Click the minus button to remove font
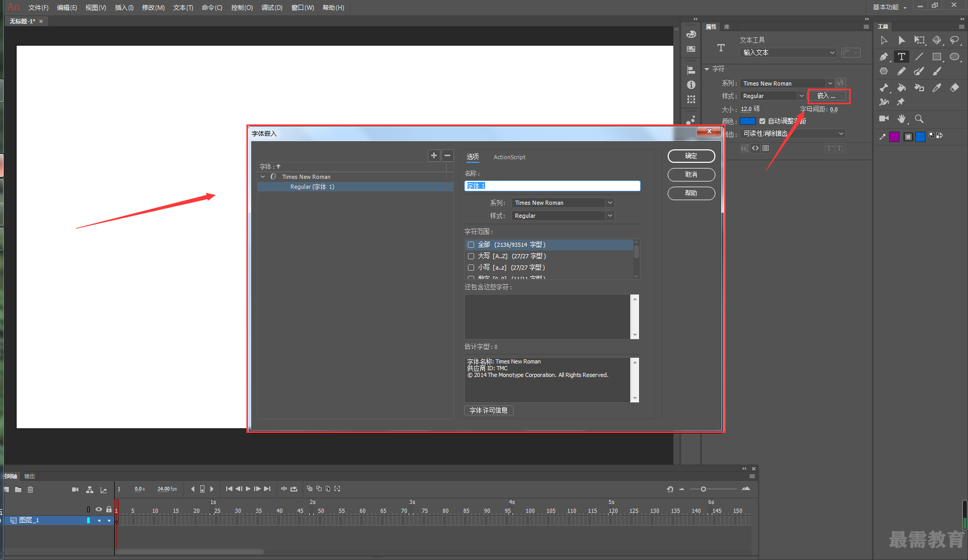 (x=447, y=156)
